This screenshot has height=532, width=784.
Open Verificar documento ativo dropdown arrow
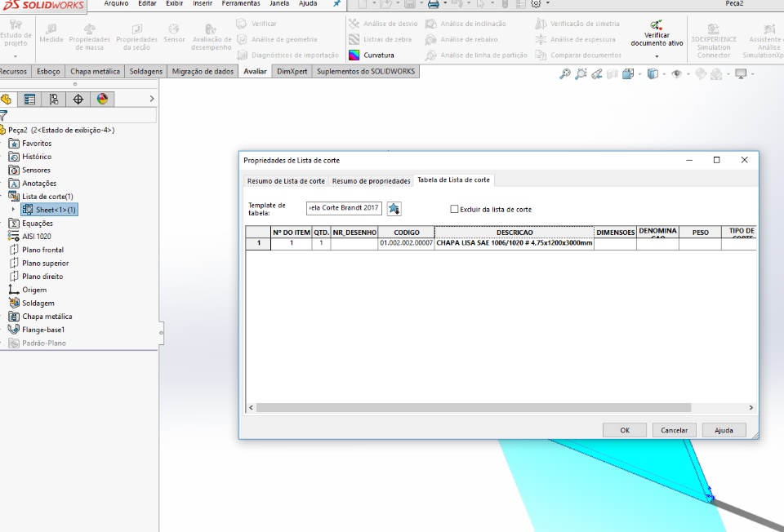(657, 56)
